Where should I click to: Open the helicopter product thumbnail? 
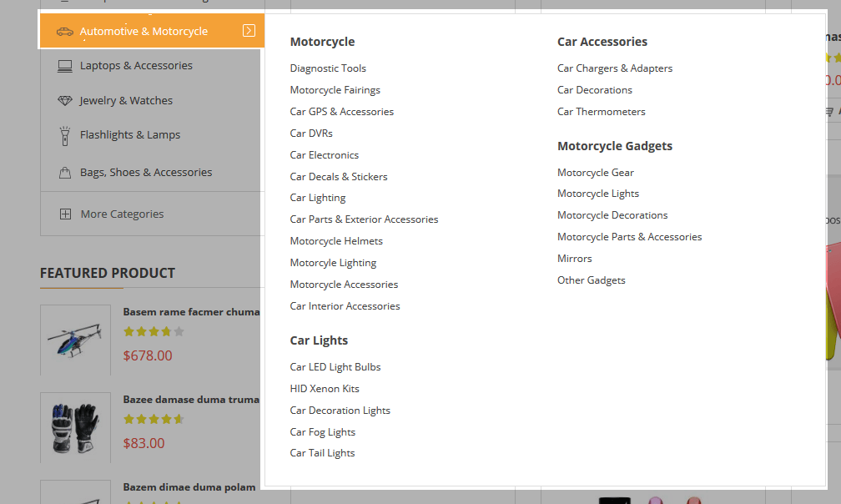pos(76,340)
